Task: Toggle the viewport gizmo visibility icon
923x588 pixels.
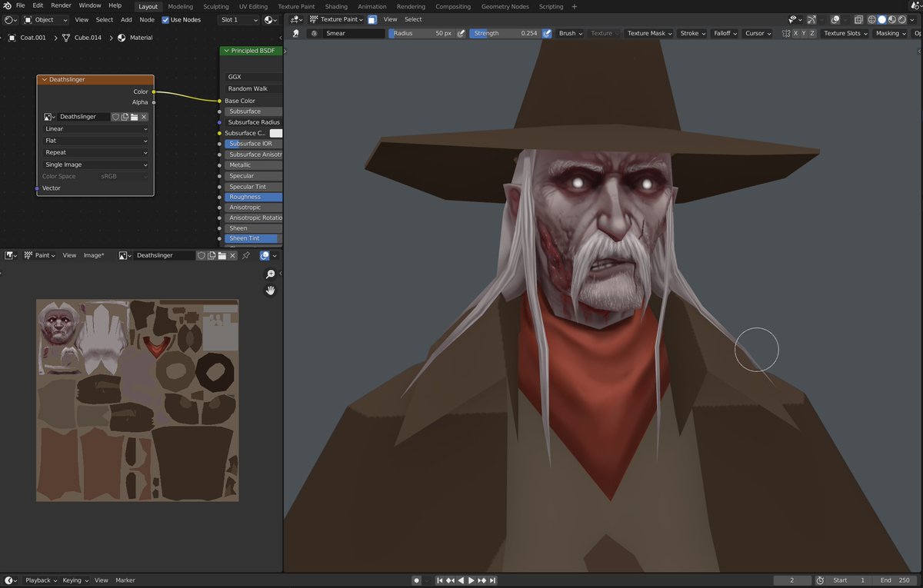Action: pos(811,19)
